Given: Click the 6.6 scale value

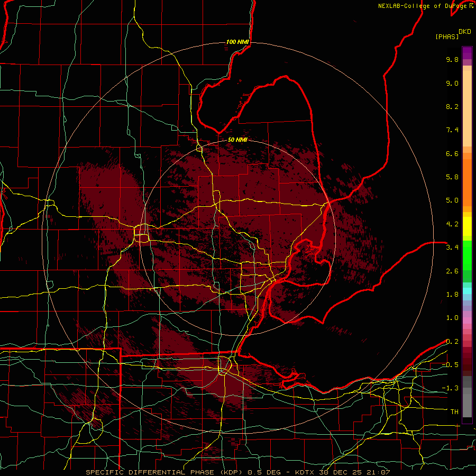Looking at the screenshot, I should point(452,153).
